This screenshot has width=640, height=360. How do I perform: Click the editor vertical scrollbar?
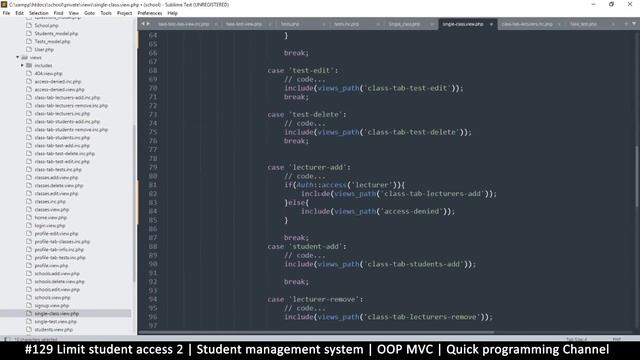636,176
